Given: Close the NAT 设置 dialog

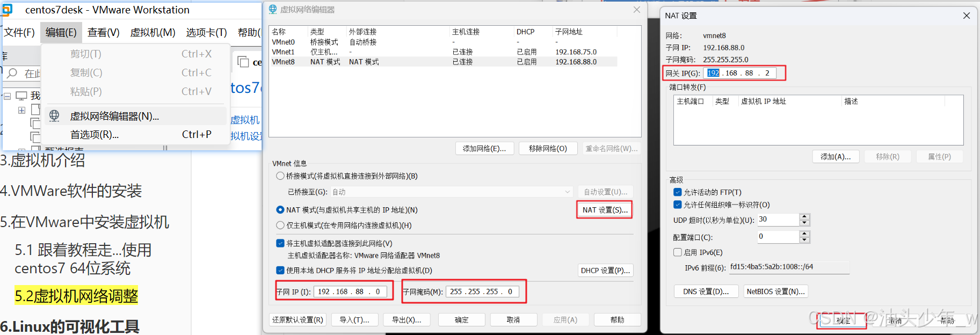Looking at the screenshot, I should (x=966, y=16).
